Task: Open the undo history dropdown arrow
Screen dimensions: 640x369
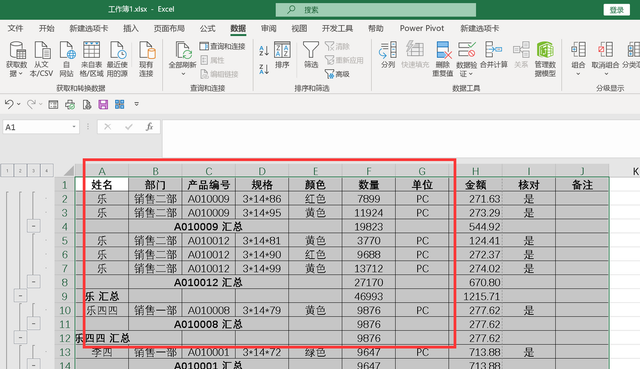Action: click(19, 104)
